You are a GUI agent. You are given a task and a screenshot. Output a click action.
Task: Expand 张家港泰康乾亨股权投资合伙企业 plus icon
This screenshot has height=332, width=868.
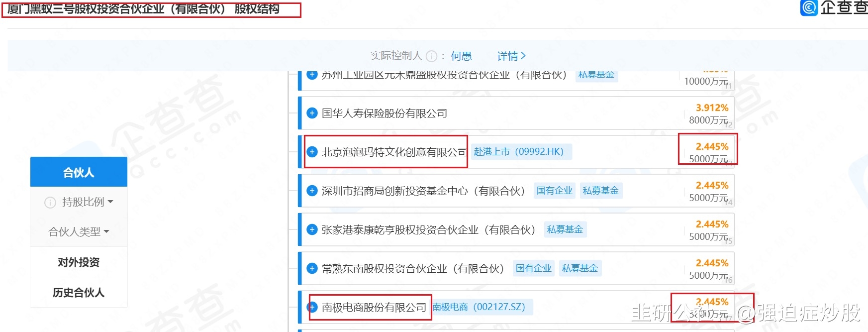tap(312, 229)
